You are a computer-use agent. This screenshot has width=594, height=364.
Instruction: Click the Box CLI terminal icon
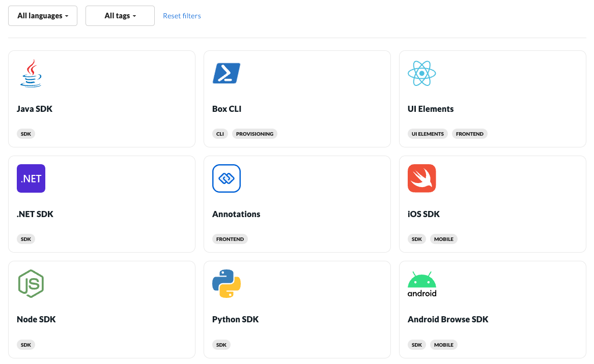(226, 73)
